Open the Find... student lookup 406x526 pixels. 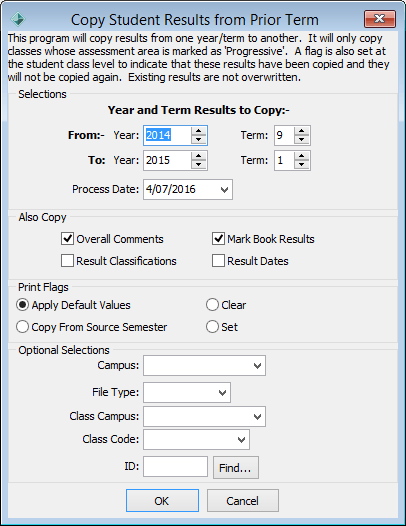tap(236, 467)
